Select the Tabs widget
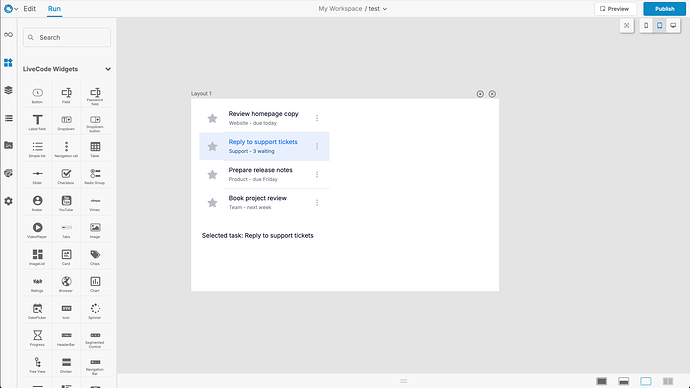 (x=66, y=230)
